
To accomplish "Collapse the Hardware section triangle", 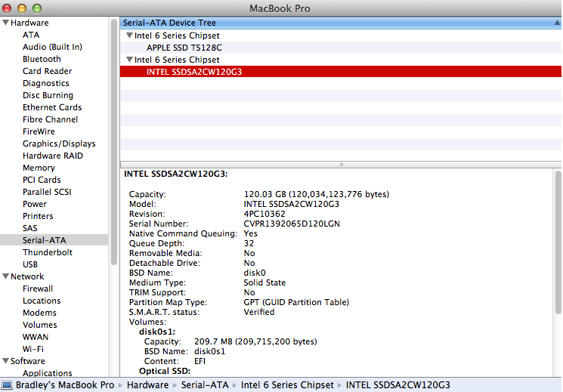I will tap(6, 23).
